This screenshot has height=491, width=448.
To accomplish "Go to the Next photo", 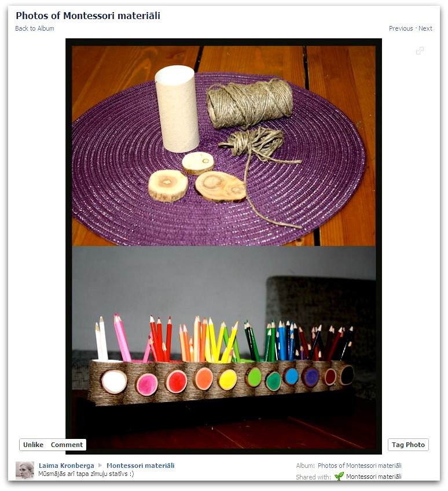I will tap(425, 28).
